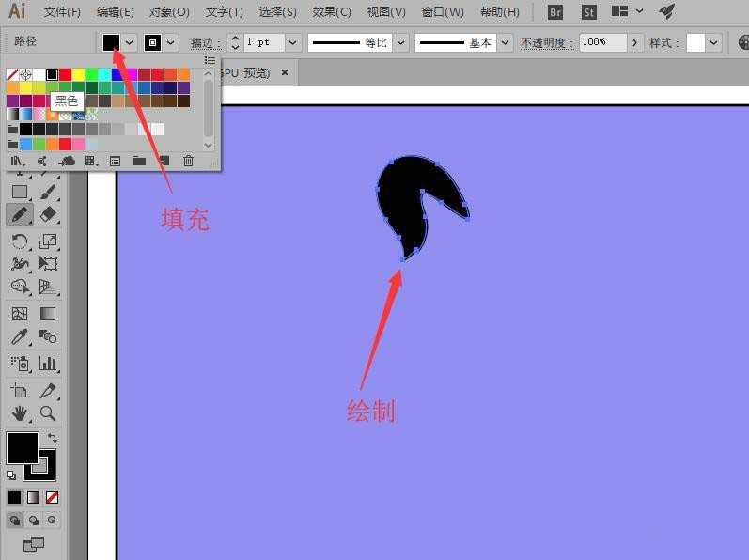
Task: Expand fill color dropdown in control bar
Action: pos(130,42)
